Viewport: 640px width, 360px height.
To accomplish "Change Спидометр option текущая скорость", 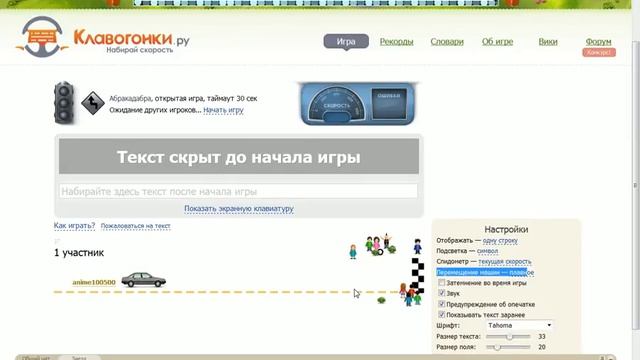I will point(505,261).
